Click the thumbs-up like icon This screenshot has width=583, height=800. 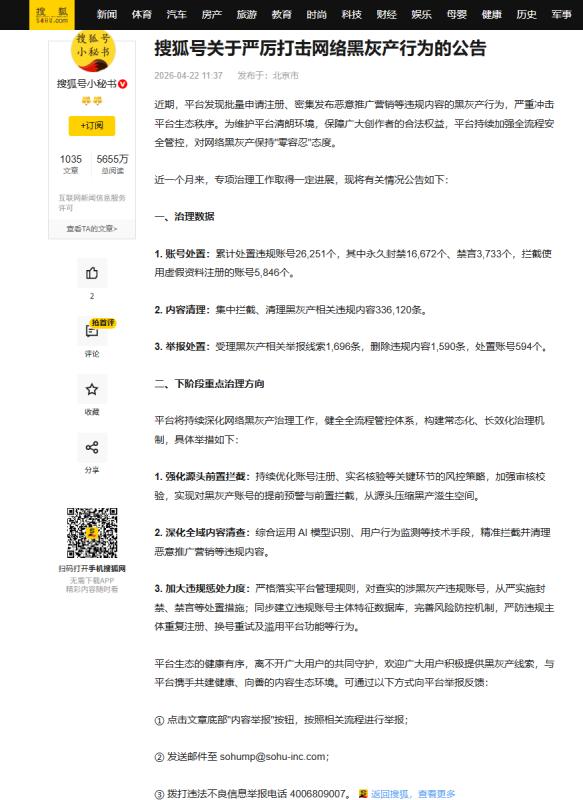[92, 273]
